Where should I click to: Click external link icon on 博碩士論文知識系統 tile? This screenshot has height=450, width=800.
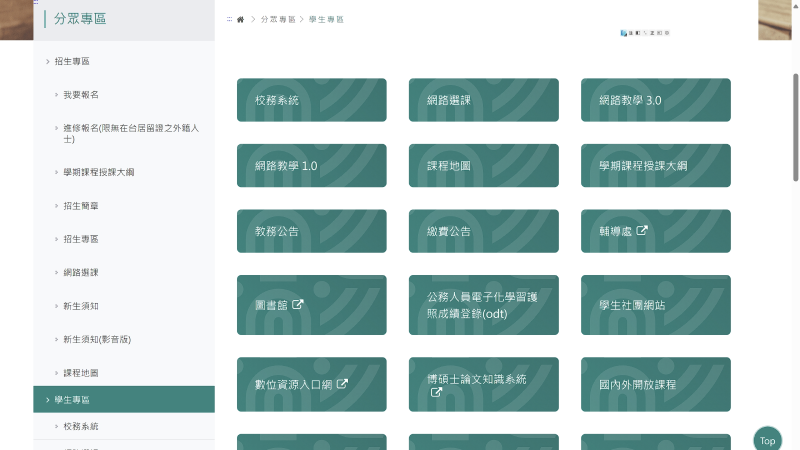pos(435,393)
